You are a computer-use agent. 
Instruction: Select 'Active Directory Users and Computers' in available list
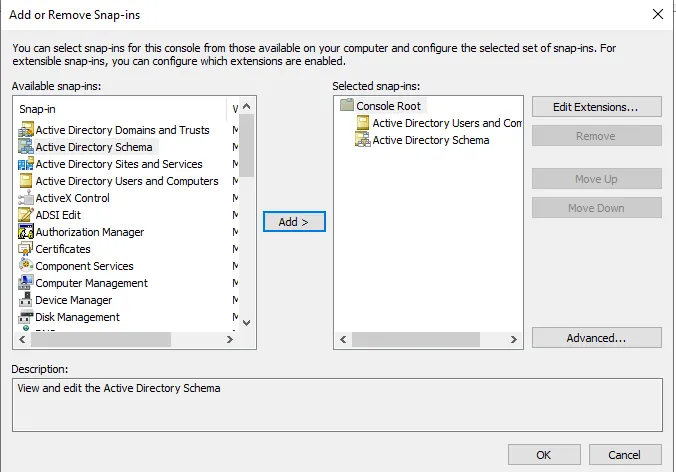pos(127,181)
